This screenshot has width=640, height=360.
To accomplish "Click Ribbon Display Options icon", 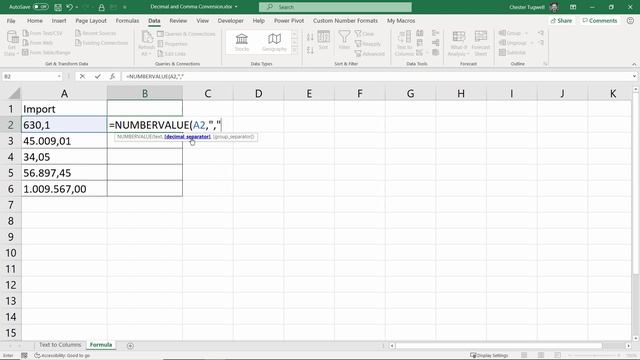I will tap(573, 7).
